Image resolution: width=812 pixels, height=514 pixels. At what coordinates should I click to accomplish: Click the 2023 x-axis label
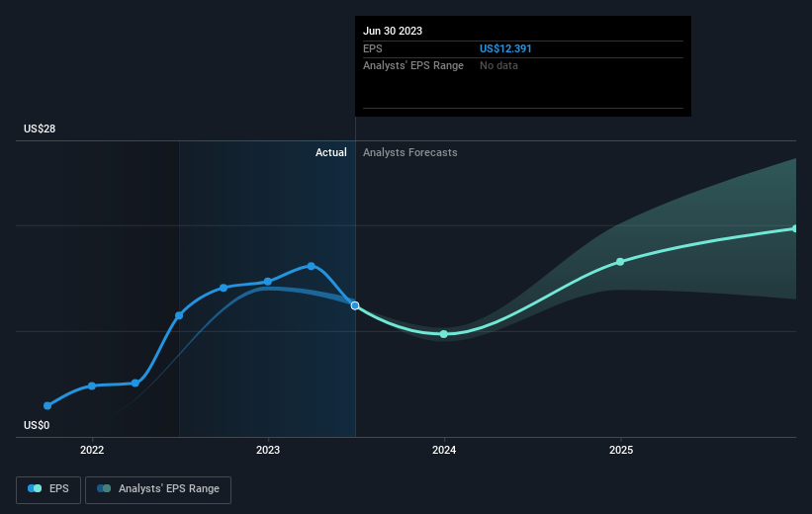pos(268,451)
